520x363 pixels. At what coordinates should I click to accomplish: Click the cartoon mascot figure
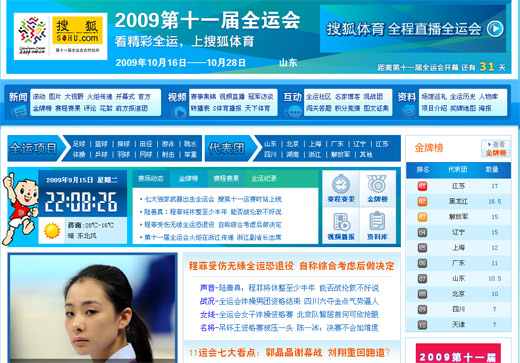point(20,209)
